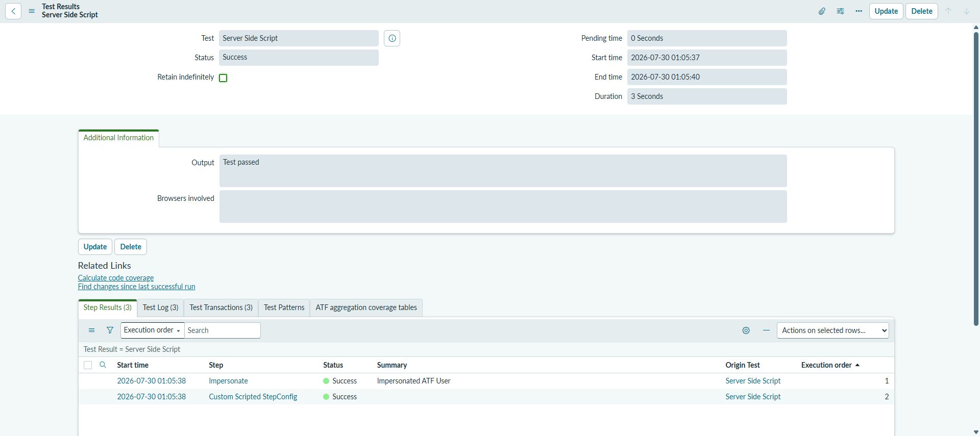This screenshot has height=436, width=980.
Task: Sort by Execution order ascending arrow
Action: pos(857,365)
